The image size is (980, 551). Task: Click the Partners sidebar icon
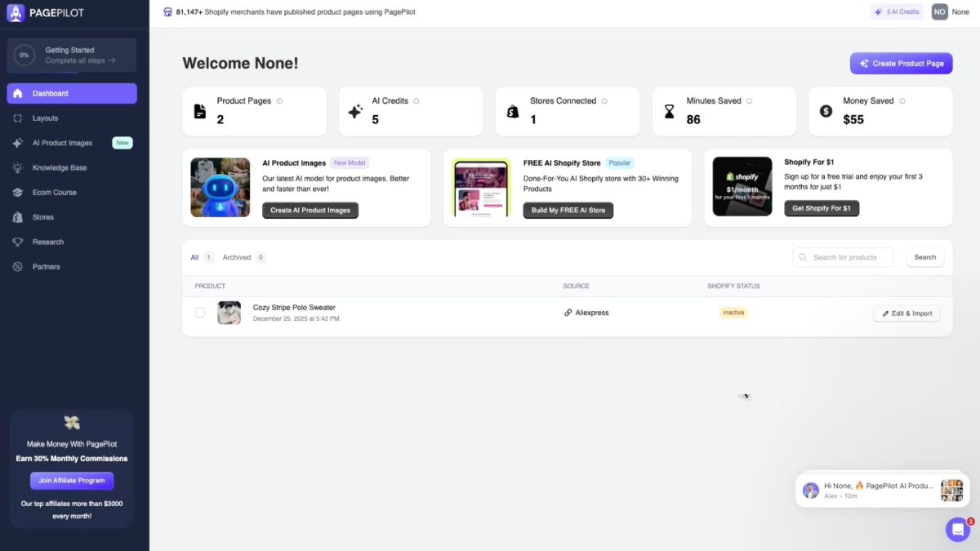coord(18,267)
